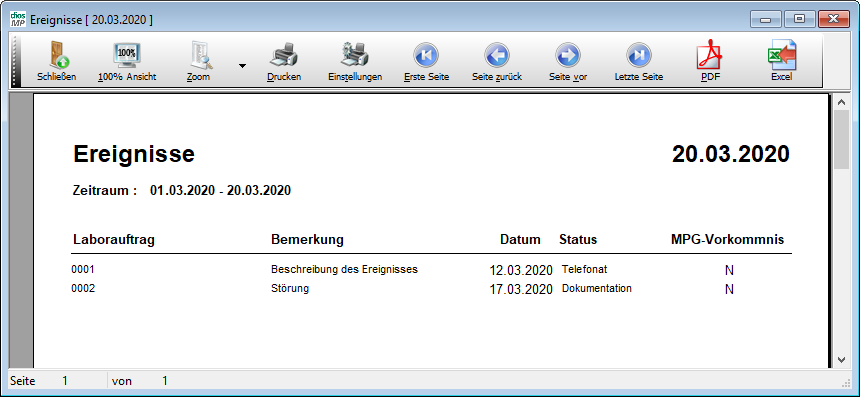860x397 pixels.
Task: Click Laborauftrag number 0002
Action: (x=83, y=288)
